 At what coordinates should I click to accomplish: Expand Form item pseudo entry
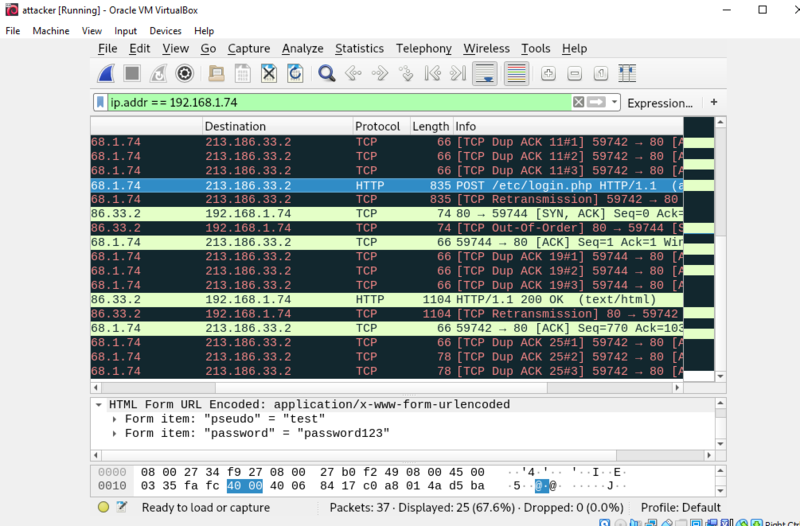pos(115,419)
